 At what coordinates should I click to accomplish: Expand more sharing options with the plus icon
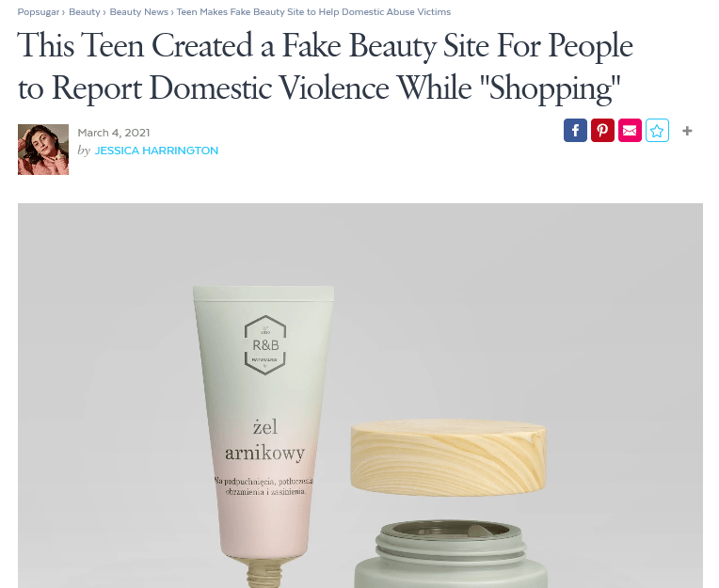(x=687, y=131)
